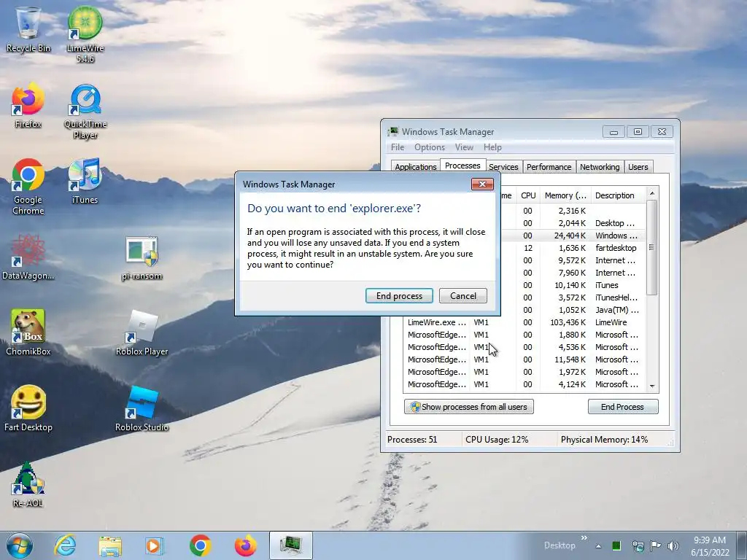Launch Firefox from the taskbar

(246, 545)
